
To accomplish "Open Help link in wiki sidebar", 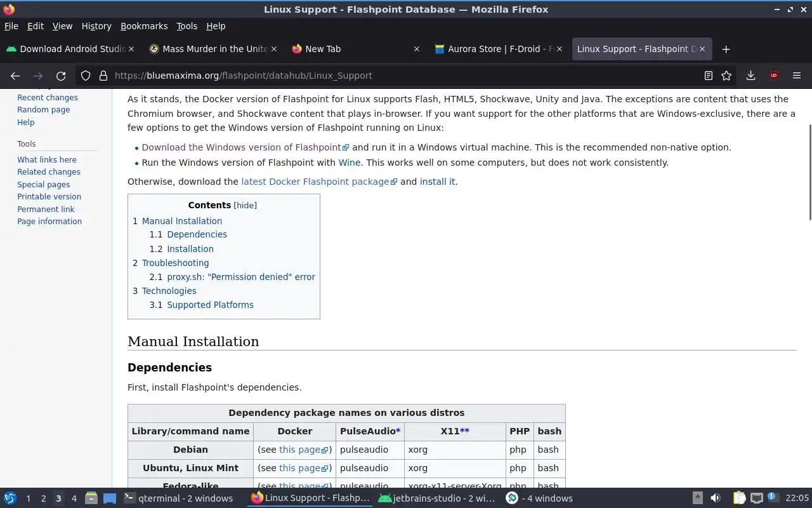I will tap(26, 123).
